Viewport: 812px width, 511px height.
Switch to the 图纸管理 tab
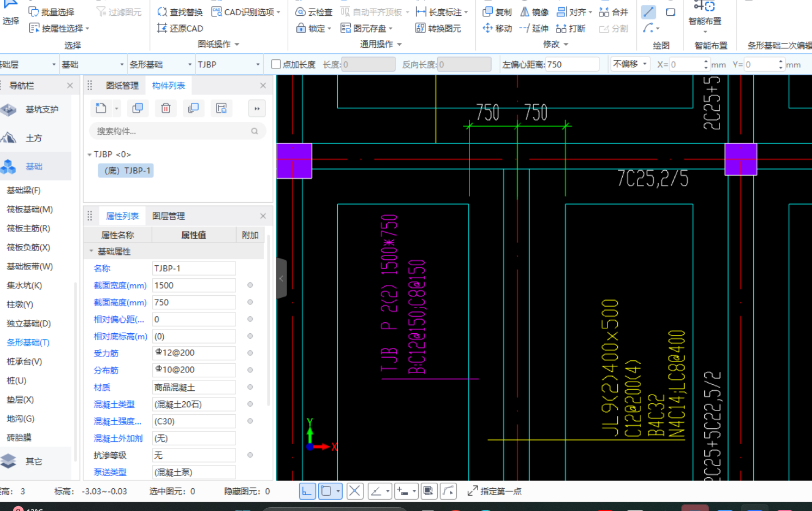[122, 86]
